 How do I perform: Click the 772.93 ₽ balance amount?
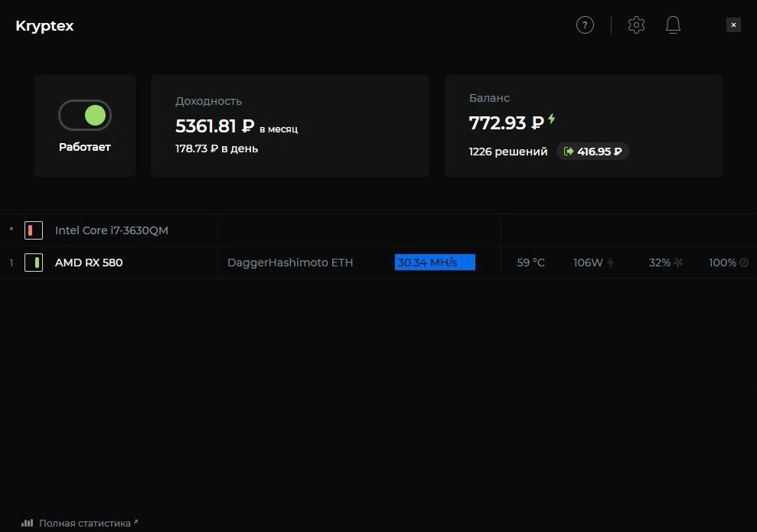click(x=507, y=123)
